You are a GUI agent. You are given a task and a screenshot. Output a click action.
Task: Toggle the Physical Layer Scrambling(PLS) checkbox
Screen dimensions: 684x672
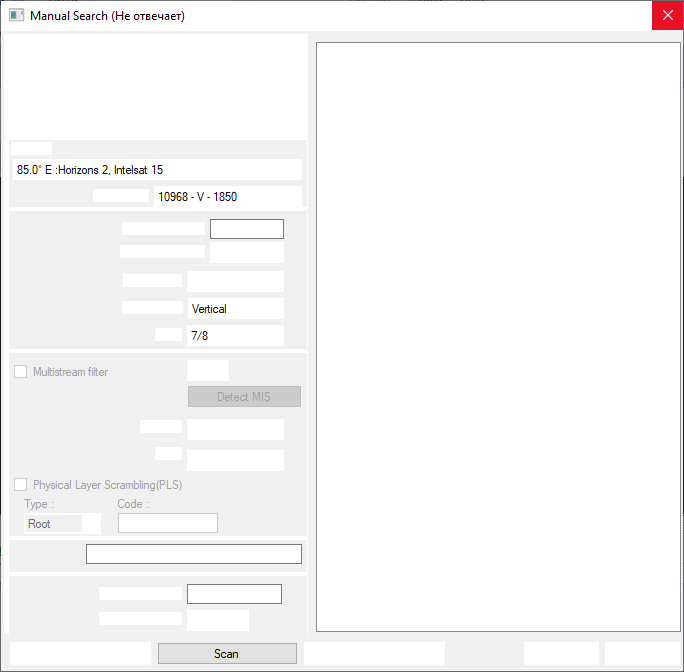pyautogui.click(x=21, y=485)
